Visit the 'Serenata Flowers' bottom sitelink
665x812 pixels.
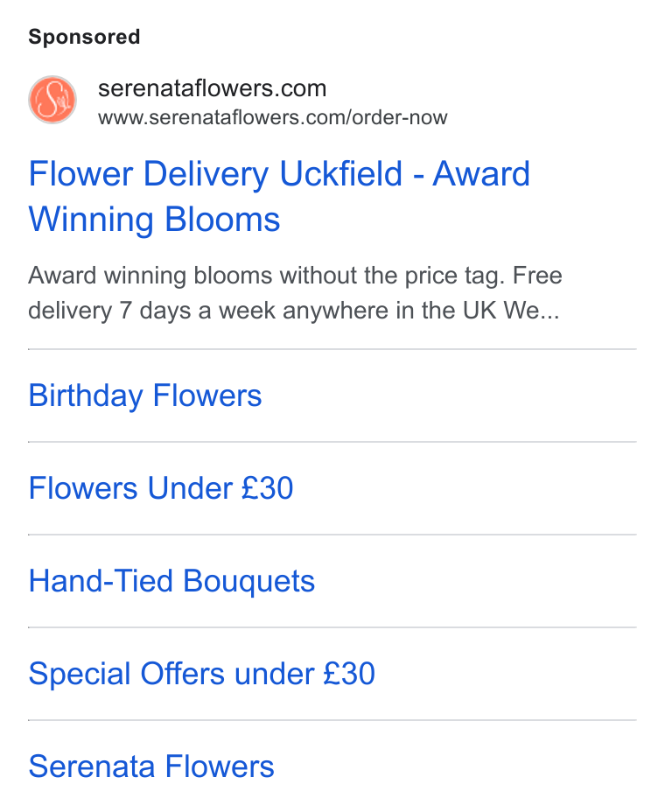point(151,766)
